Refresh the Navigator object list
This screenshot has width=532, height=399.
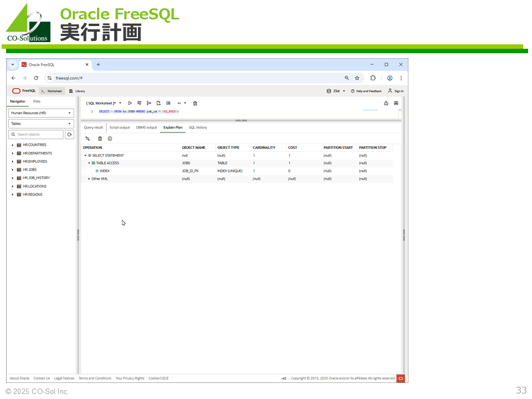tap(69, 135)
